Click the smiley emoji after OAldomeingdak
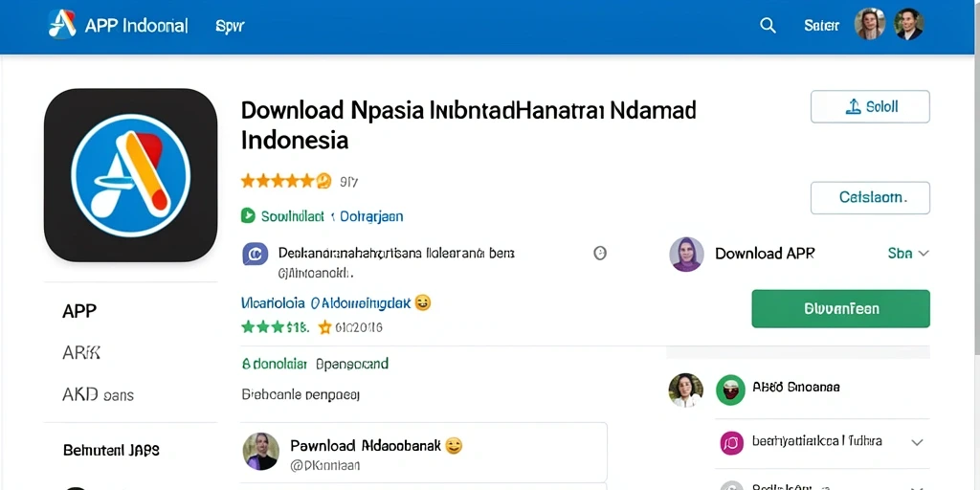This screenshot has width=980, height=490. pos(423,303)
